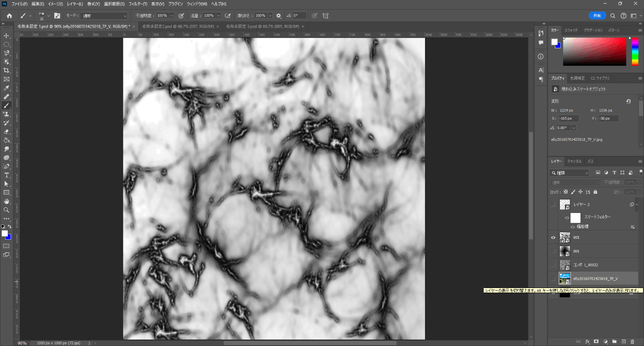
Task: Select the Eyedropper tool
Action: click(x=6, y=88)
